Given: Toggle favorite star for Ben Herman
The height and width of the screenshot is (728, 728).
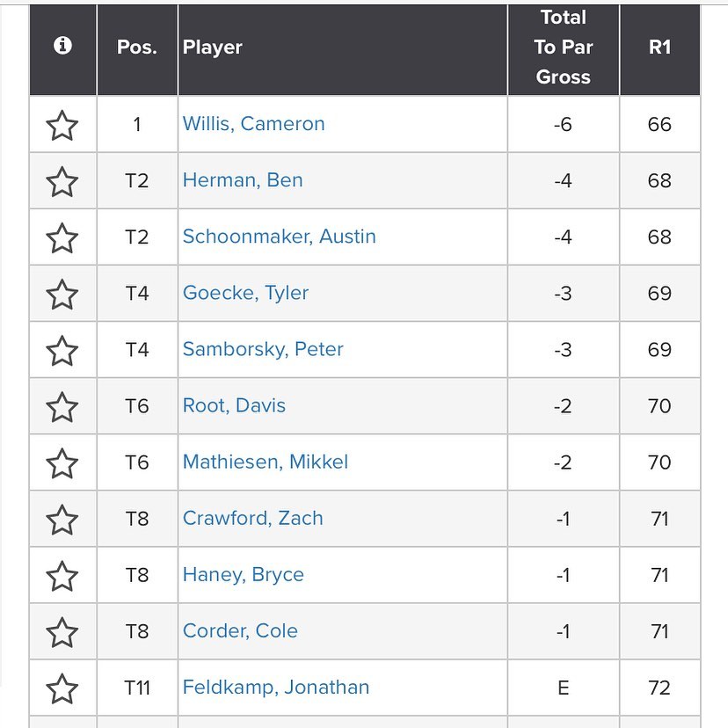Looking at the screenshot, I should [62, 181].
